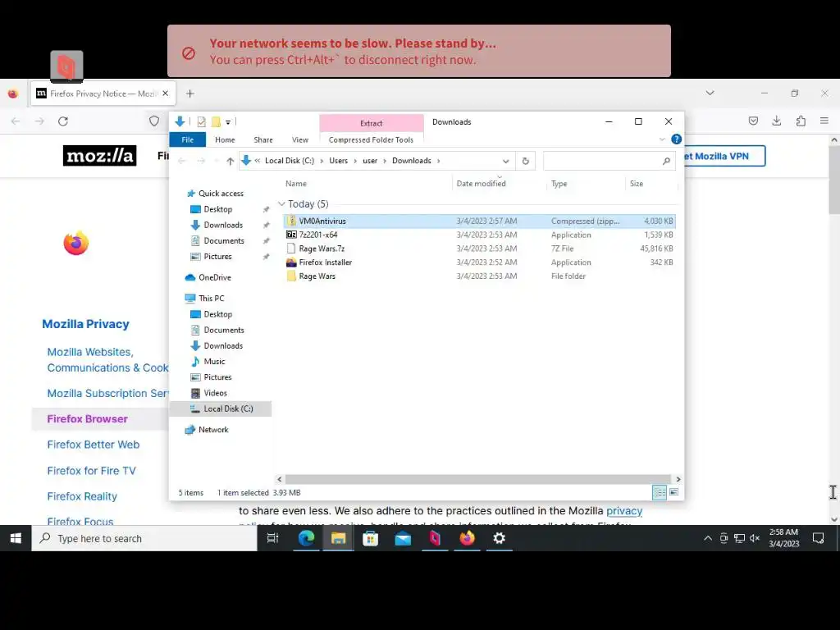Switch to details view layout
Viewport: 840px width, 630px height.
(x=660, y=492)
